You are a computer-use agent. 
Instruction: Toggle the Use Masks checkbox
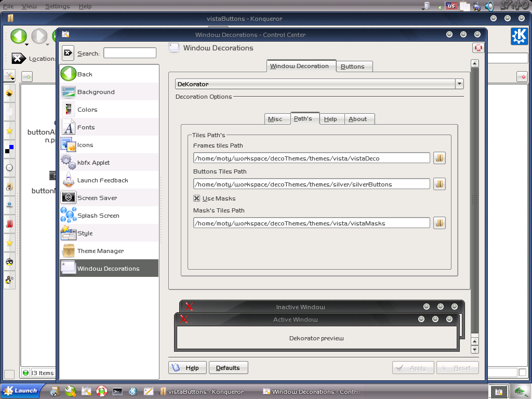(197, 198)
